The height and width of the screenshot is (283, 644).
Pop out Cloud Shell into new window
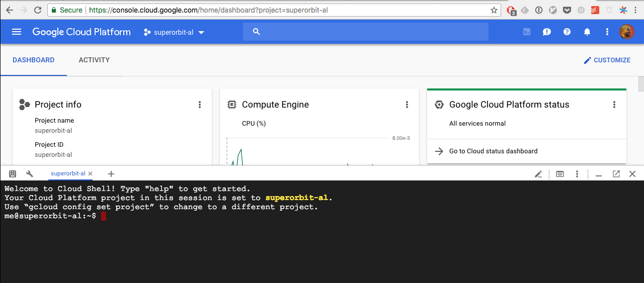616,174
